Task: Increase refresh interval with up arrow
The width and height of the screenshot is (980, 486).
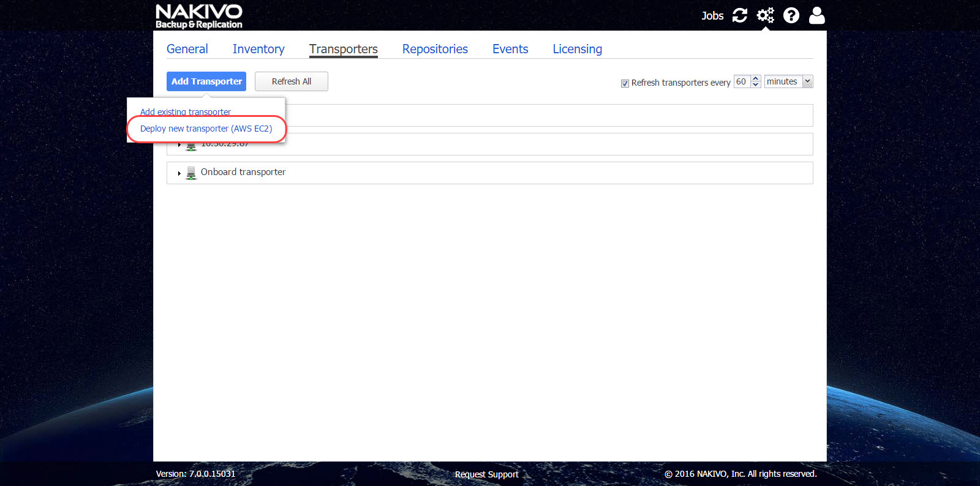Action: [x=756, y=78]
